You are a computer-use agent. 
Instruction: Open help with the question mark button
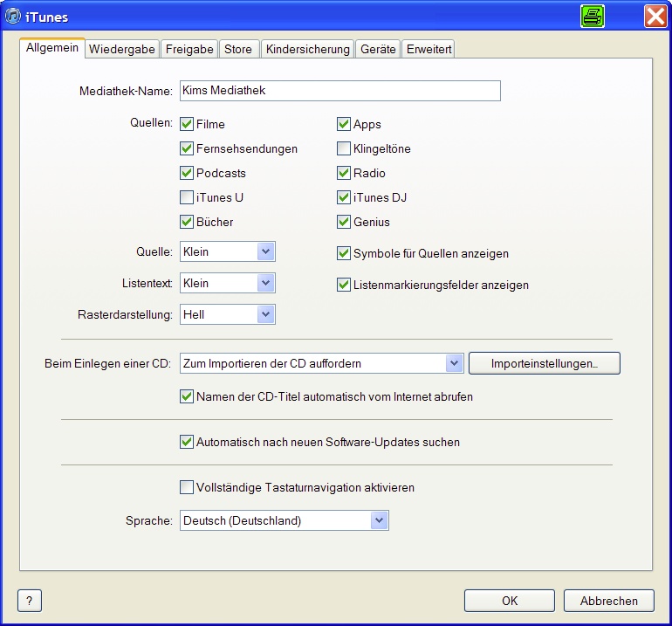[x=30, y=601]
